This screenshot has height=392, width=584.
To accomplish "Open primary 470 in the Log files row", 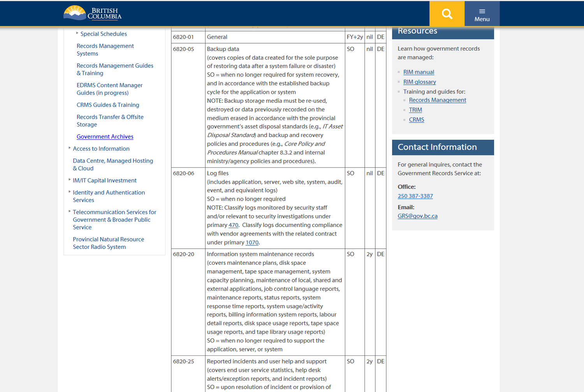I will pos(233,225).
